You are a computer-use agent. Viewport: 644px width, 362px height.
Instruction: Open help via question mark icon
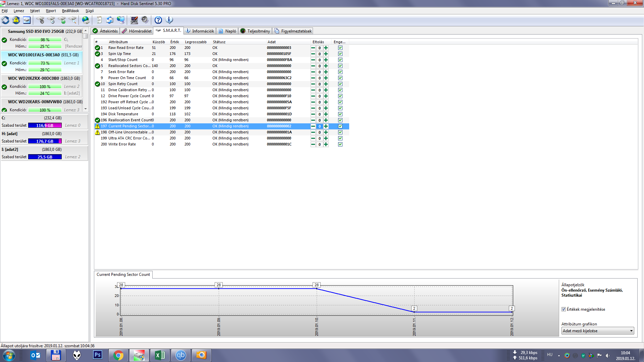click(x=158, y=20)
